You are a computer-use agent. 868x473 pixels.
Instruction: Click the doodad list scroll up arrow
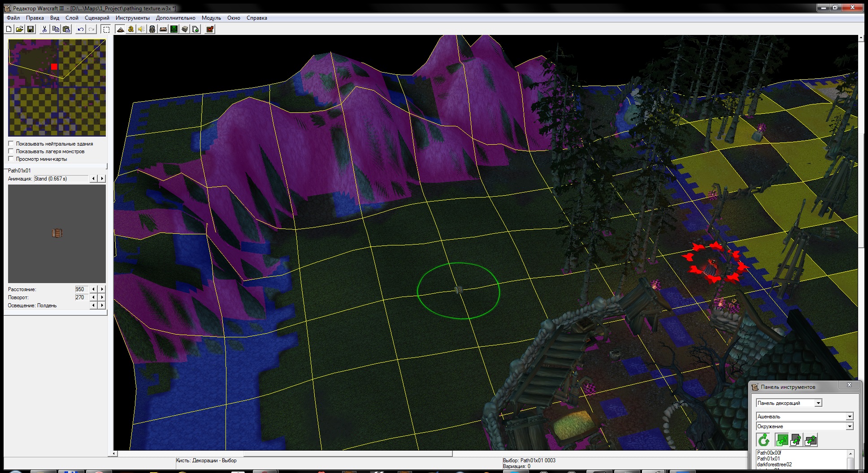point(850,454)
